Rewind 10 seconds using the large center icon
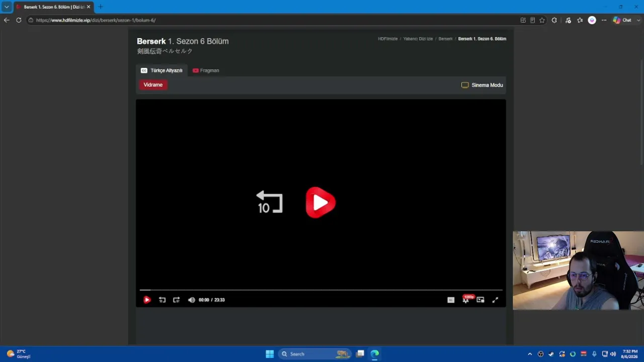Image resolution: width=644 pixels, height=362 pixels. (269, 202)
